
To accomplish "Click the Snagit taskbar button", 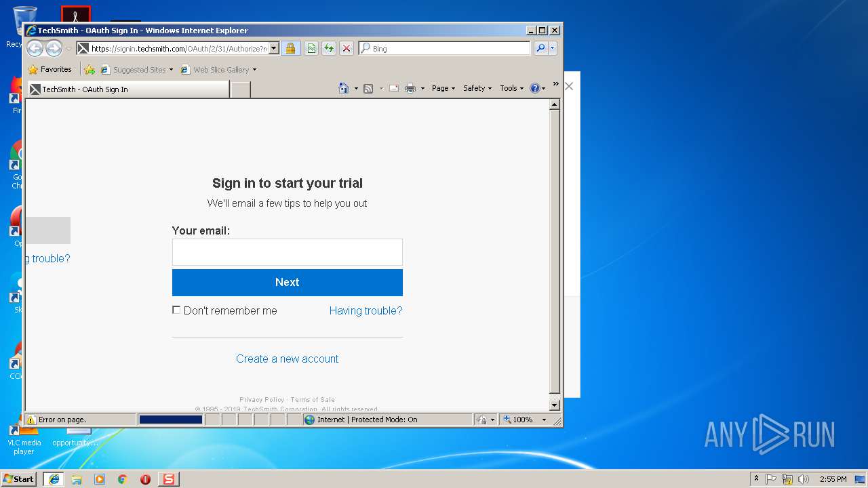I will point(168,479).
